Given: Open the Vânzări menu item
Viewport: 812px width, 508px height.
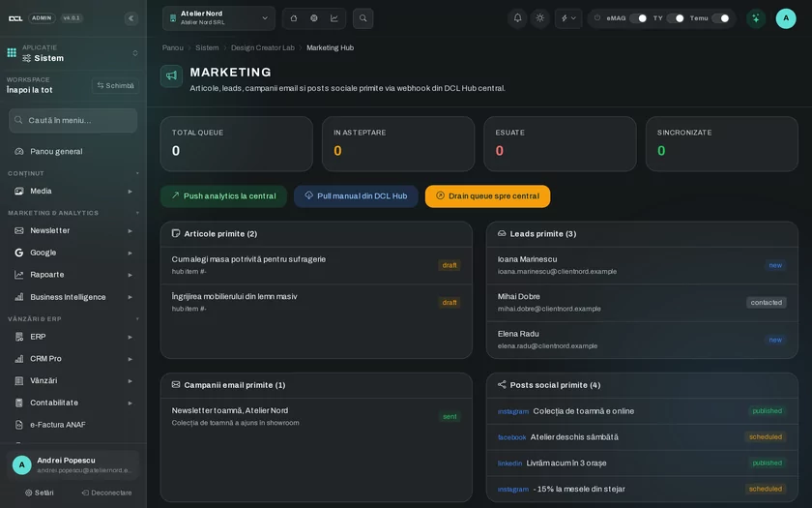Looking at the screenshot, I should 73,381.
